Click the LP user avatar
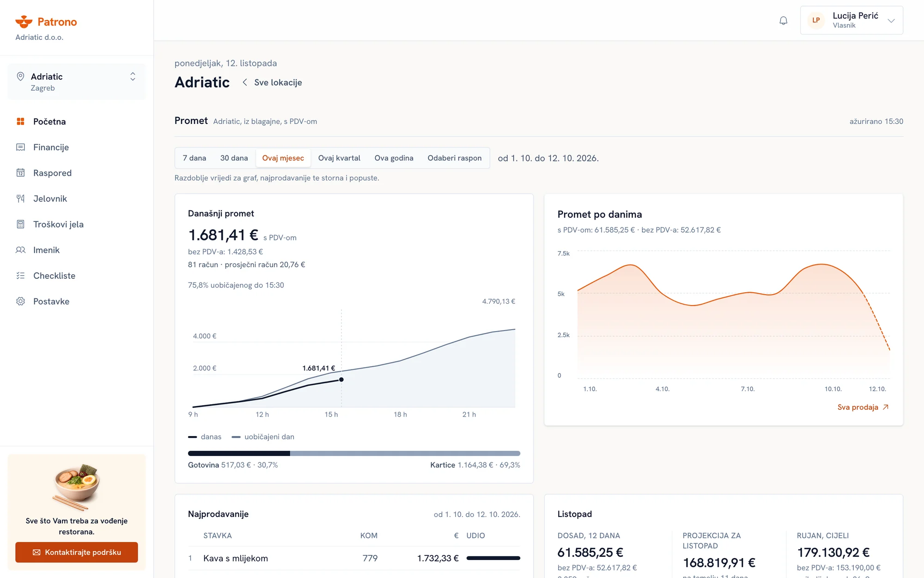 pyautogui.click(x=816, y=20)
